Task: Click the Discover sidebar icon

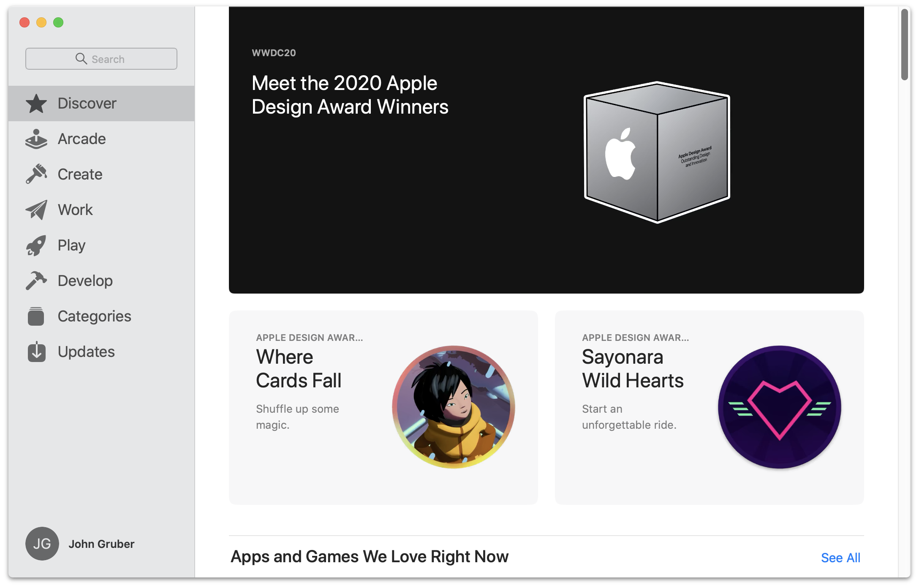Action: tap(35, 103)
